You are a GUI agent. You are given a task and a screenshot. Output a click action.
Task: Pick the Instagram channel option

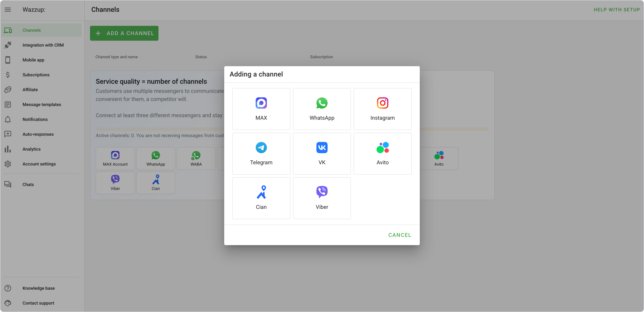383,109
